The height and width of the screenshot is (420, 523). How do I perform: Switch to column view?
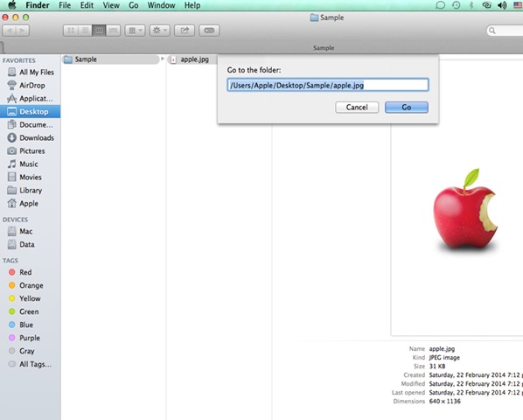99,31
